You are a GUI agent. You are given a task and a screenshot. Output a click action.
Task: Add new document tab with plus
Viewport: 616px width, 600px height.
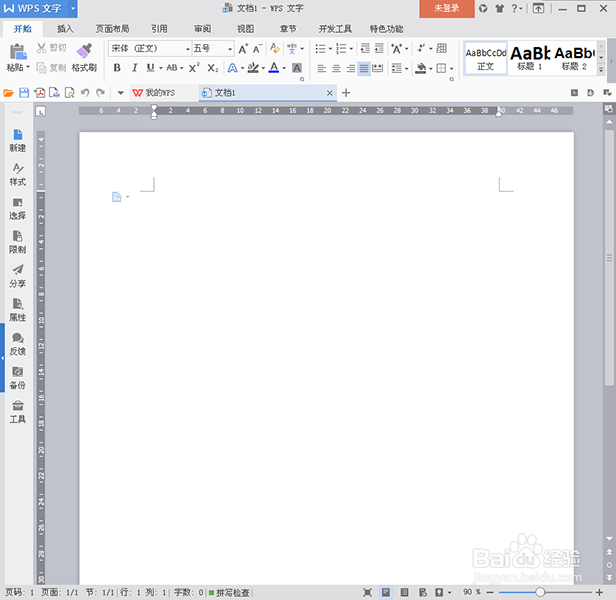tap(346, 93)
